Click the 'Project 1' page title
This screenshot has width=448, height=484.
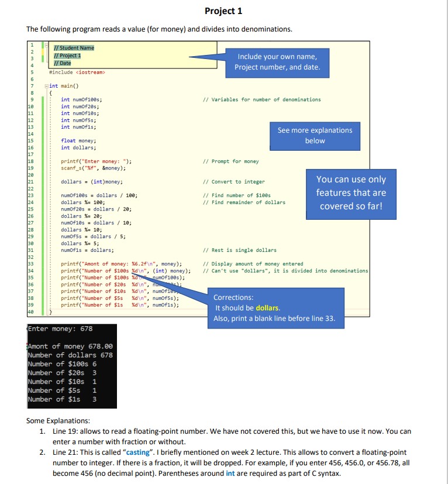click(x=223, y=11)
